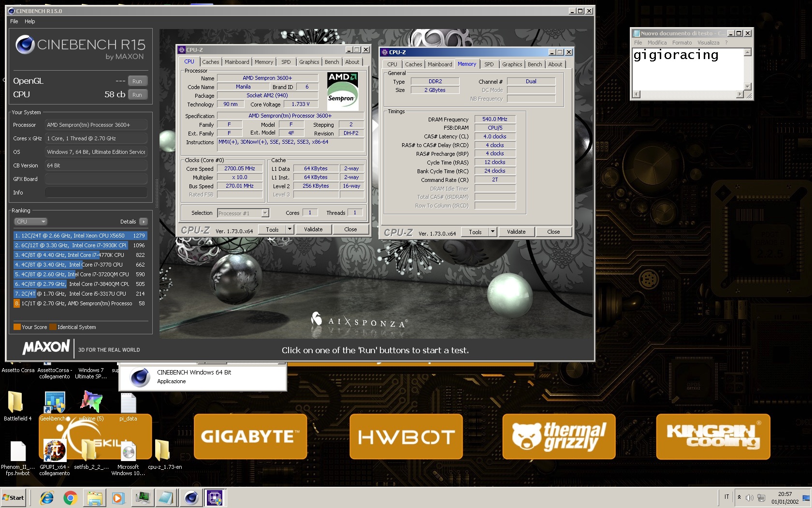812x508 pixels.
Task: Open wPrime (5) desktop icon
Action: pos(91,402)
